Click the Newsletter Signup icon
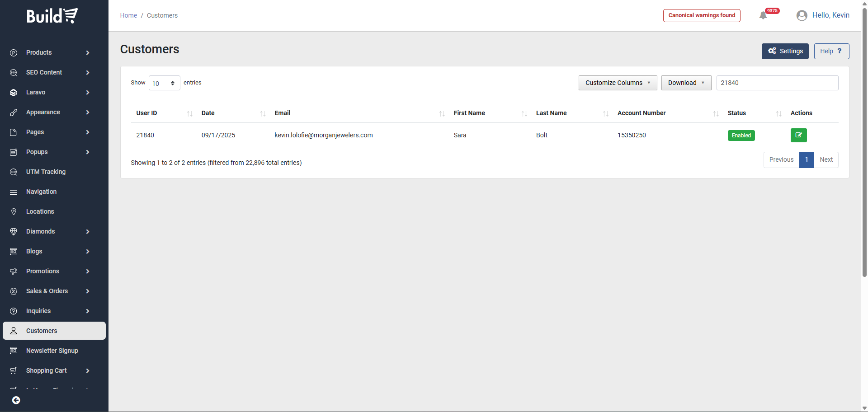 coord(14,351)
